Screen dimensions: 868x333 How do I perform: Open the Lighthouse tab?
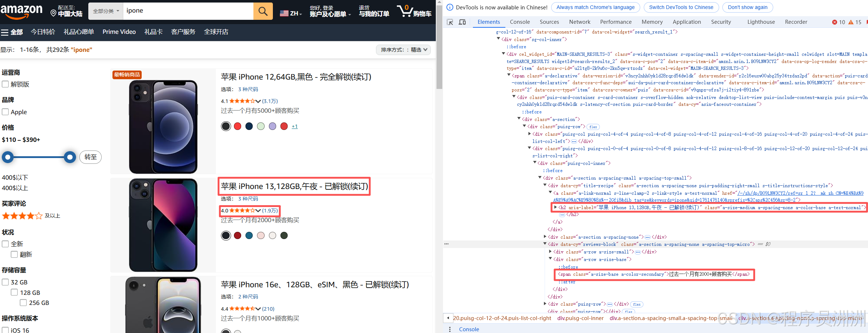coord(761,22)
